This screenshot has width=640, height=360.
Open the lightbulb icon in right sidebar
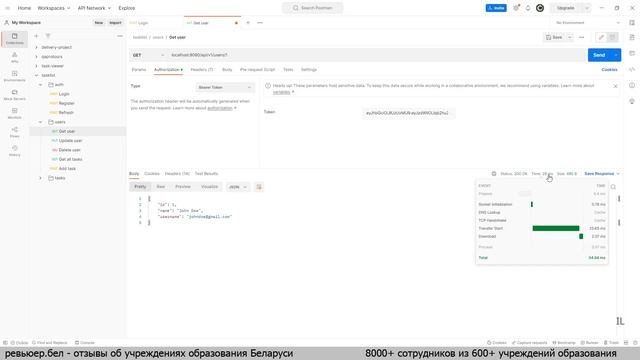pos(632,101)
